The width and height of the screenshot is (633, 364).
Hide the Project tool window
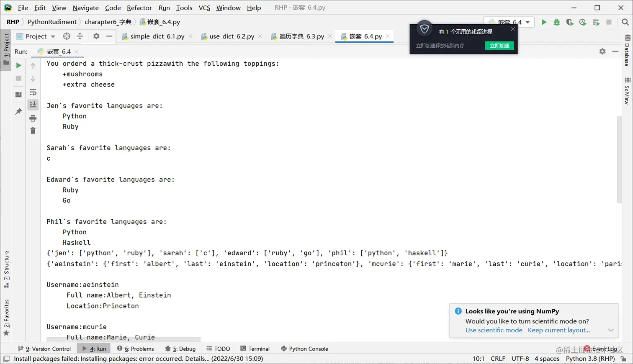coord(109,36)
